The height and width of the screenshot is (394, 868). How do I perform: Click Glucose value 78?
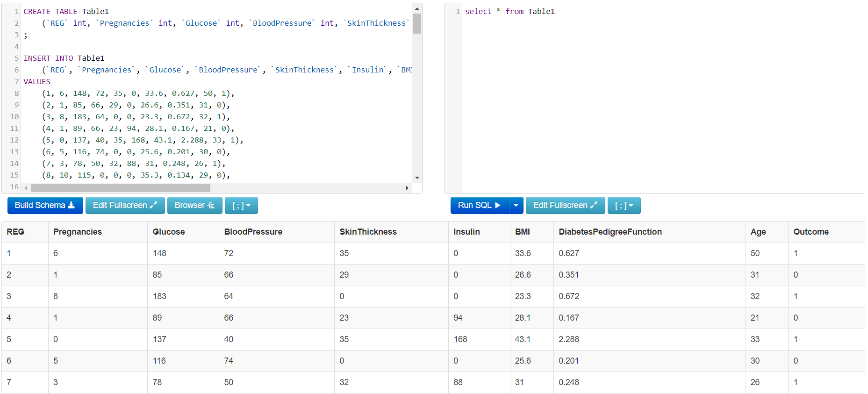click(157, 382)
